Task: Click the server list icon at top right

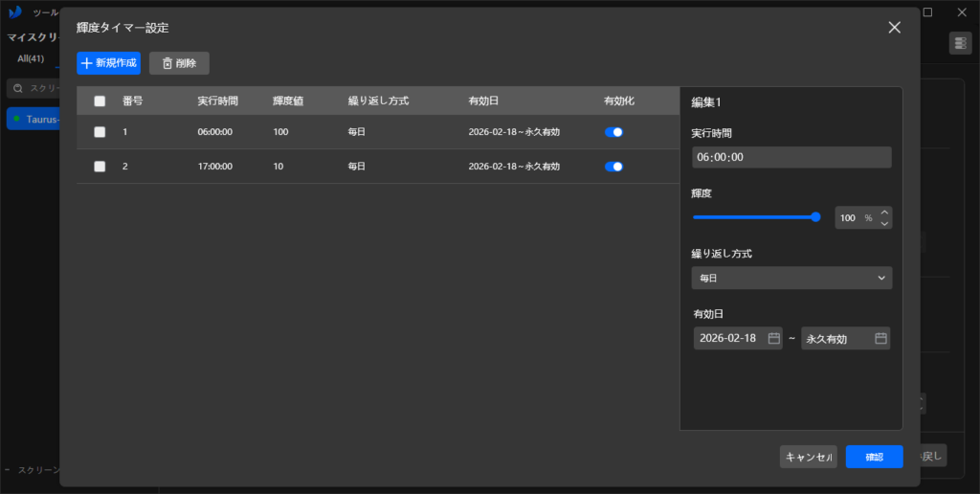Action: tap(960, 43)
